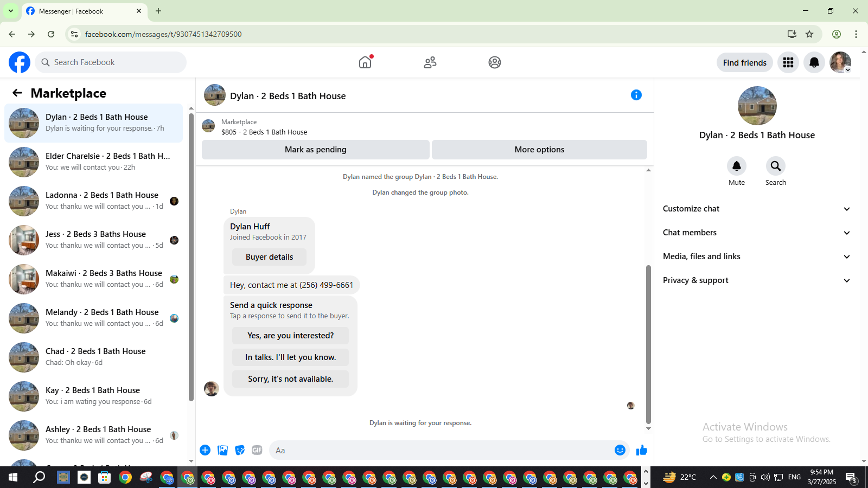Viewport: 868px width, 488px height.
Task: Reload the page
Action: (x=51, y=34)
